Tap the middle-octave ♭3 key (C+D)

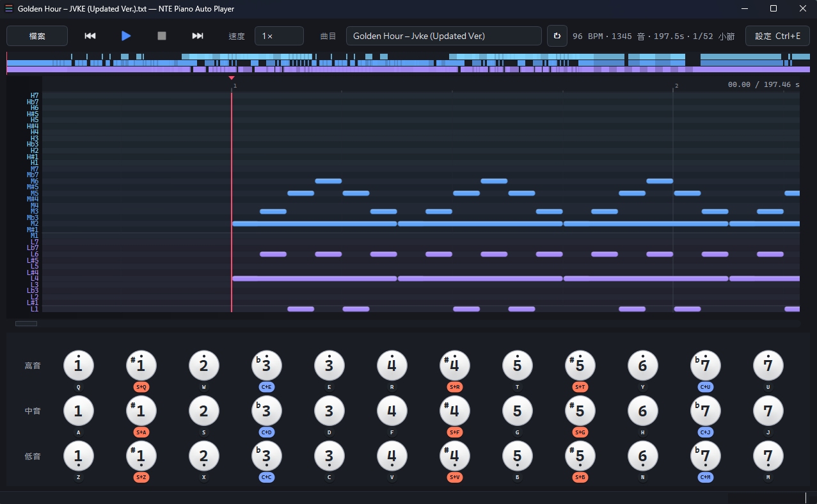coord(267,411)
